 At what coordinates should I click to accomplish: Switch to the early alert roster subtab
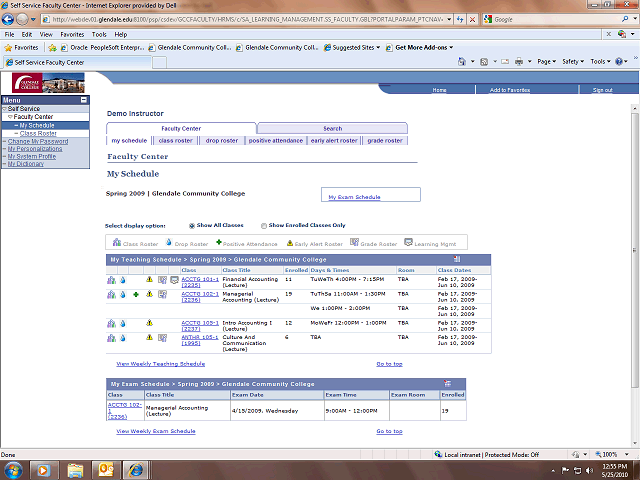click(334, 140)
